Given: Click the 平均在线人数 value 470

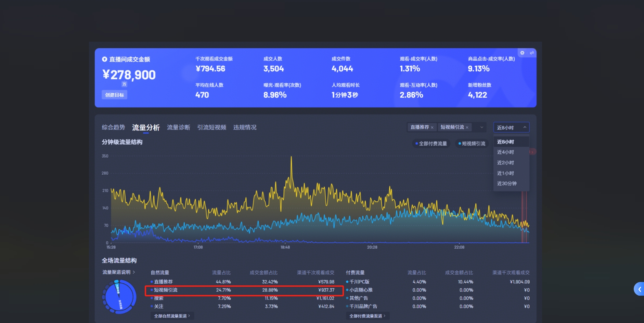Looking at the screenshot, I should (x=202, y=95).
